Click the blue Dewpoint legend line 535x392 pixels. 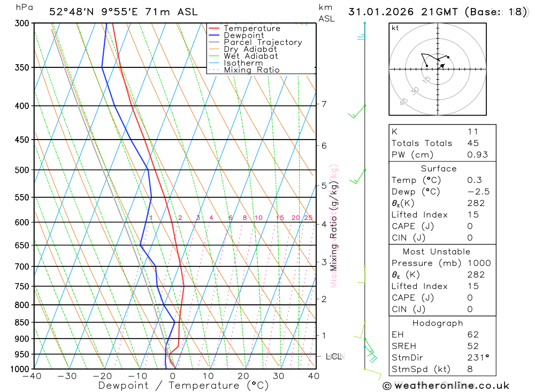(213, 35)
